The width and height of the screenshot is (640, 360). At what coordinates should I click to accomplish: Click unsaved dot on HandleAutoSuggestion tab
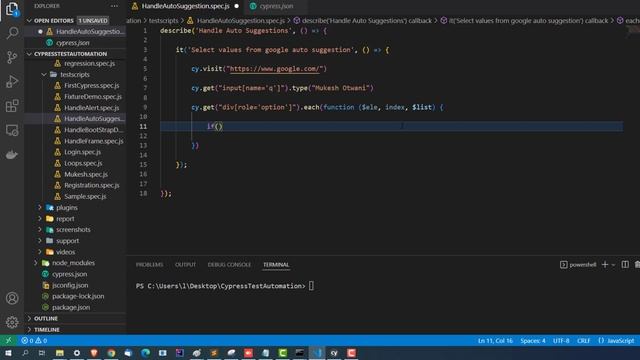236,6
